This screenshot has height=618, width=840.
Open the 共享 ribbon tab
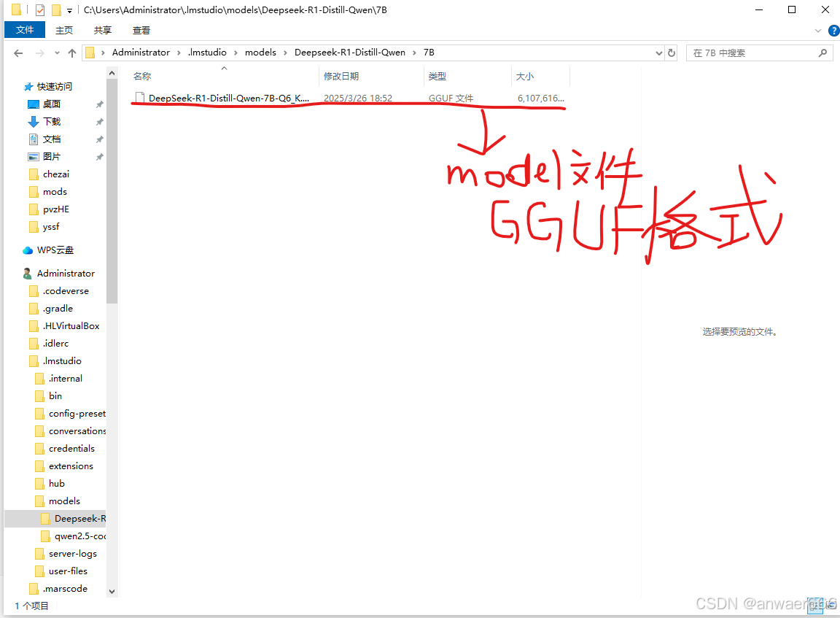102,30
